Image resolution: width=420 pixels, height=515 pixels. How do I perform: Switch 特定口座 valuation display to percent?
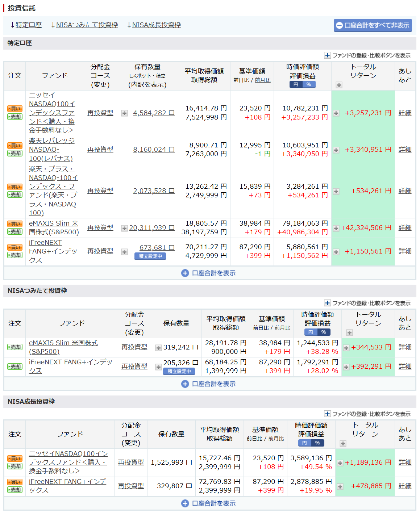pos(309,84)
